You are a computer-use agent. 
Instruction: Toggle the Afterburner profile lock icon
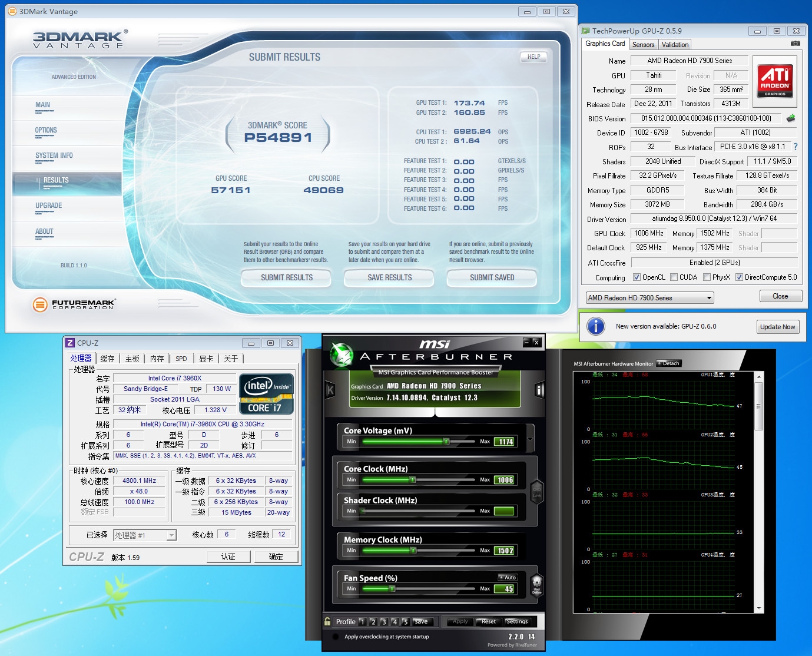tap(327, 621)
